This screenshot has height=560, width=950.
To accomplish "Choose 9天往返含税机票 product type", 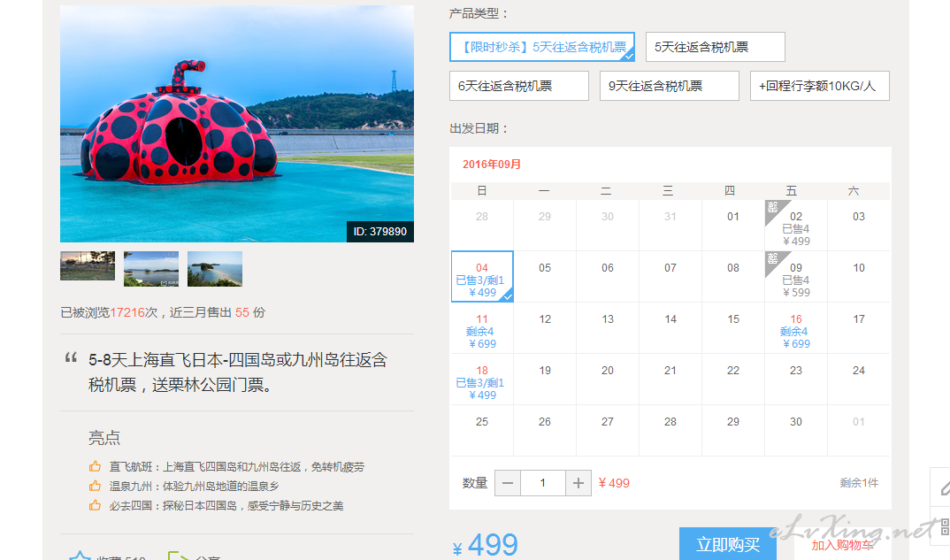I will 670,86.
